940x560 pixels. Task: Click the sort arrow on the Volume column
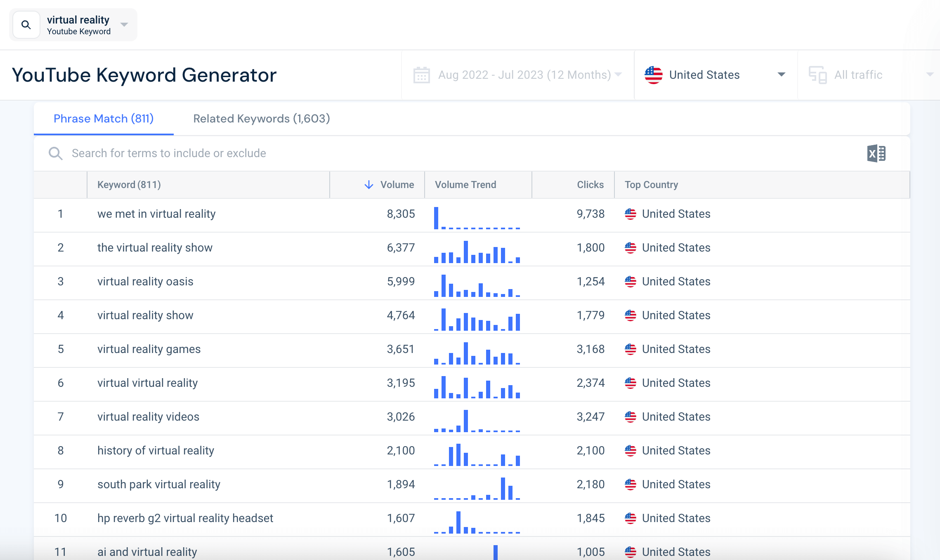tap(368, 185)
